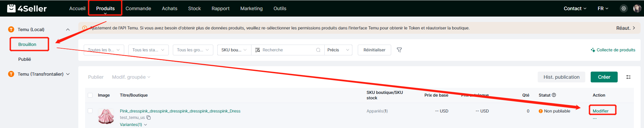Click the advanced filter funnel icon
The height and width of the screenshot is (128, 644).
399,50
